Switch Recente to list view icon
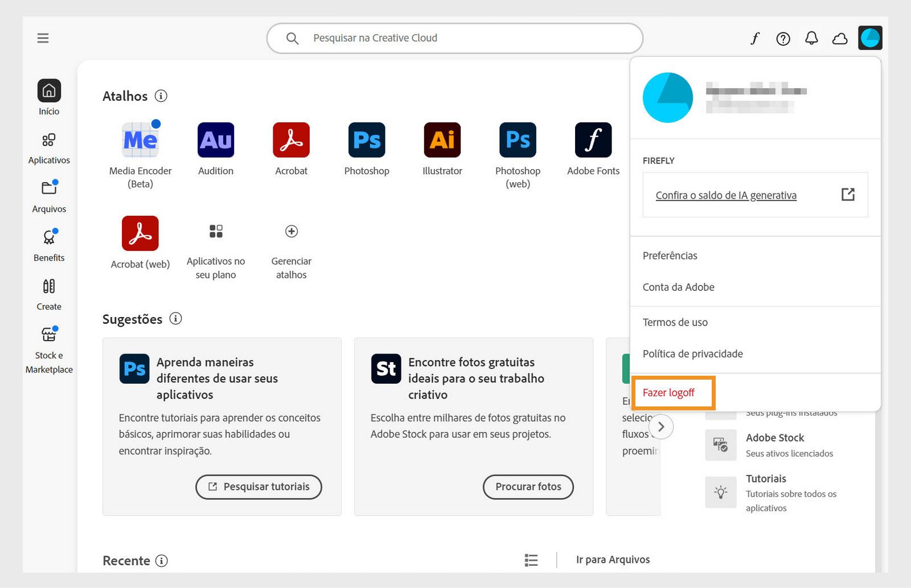Viewport: 911px width, 588px height. tap(531, 560)
